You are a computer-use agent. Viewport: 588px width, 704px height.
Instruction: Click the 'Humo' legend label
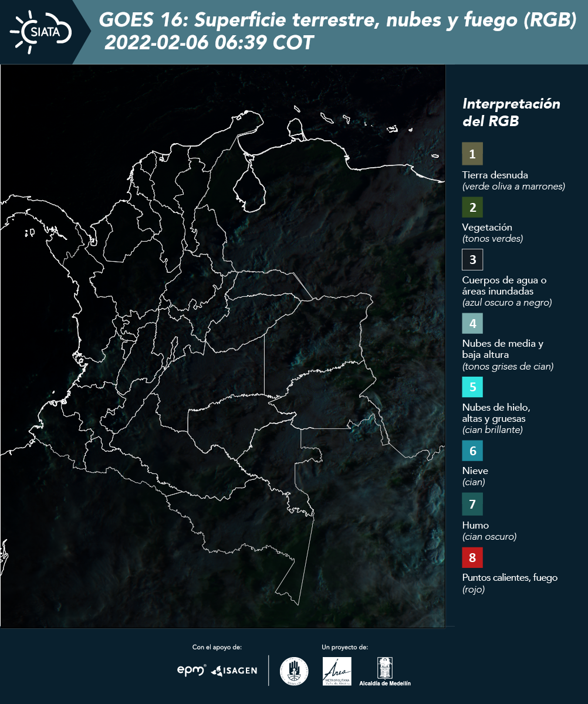click(475, 525)
